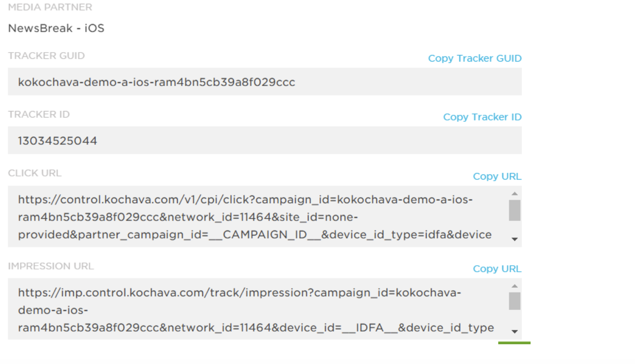Click the TRACKER GUID label
The image size is (635, 364).
[46, 56]
